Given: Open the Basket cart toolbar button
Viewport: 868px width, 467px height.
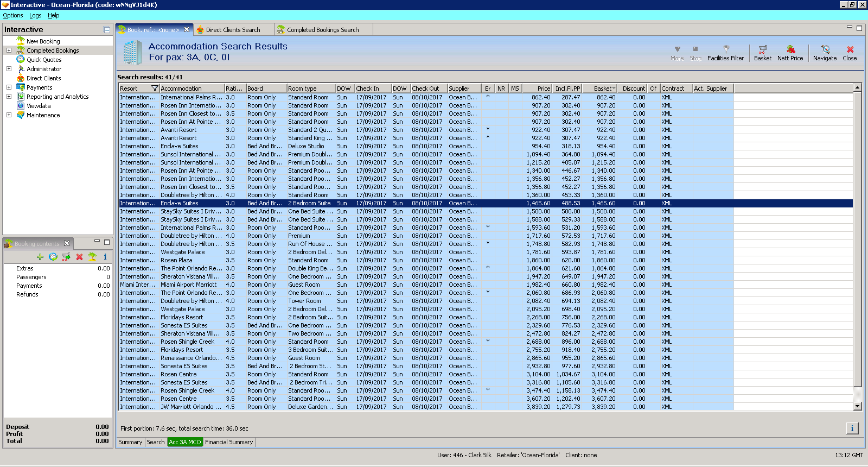Looking at the screenshot, I should [x=762, y=53].
